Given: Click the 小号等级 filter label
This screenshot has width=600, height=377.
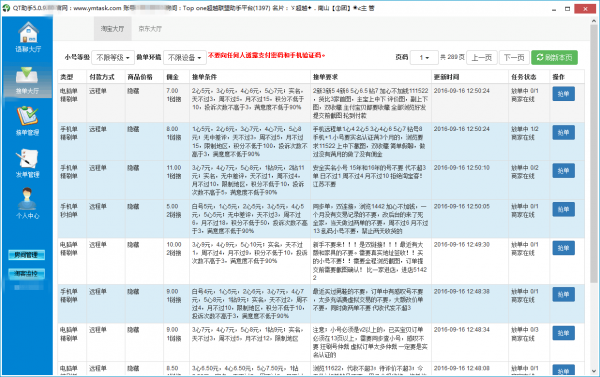Looking at the screenshot, I should tap(77, 57).
